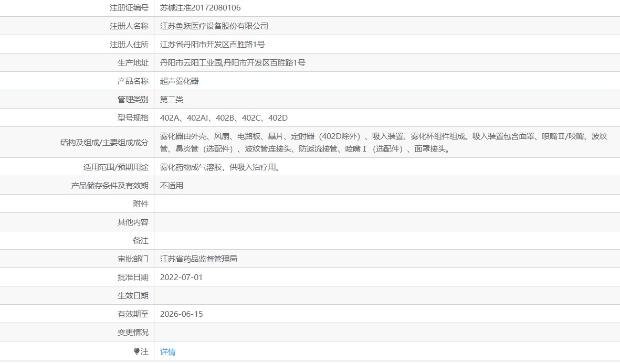The width and height of the screenshot is (620, 364).
Task: Select product name 超声雾化器
Action: click(x=179, y=81)
